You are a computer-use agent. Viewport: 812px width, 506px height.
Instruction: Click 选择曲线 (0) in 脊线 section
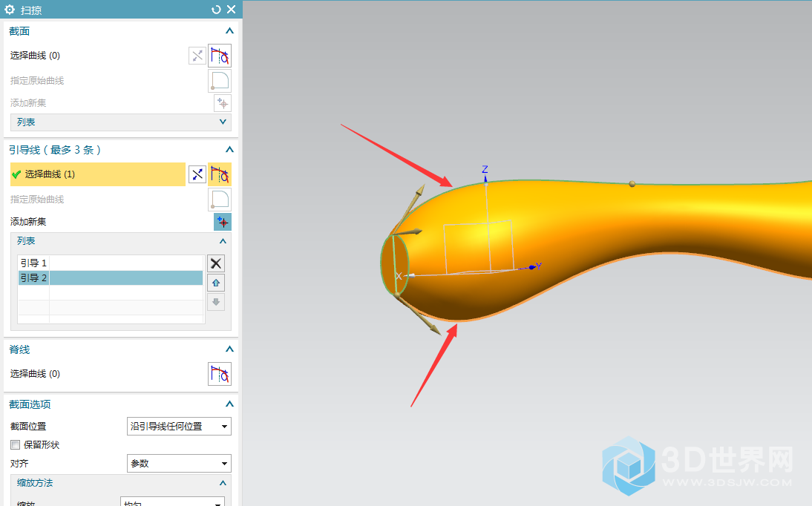pos(35,373)
